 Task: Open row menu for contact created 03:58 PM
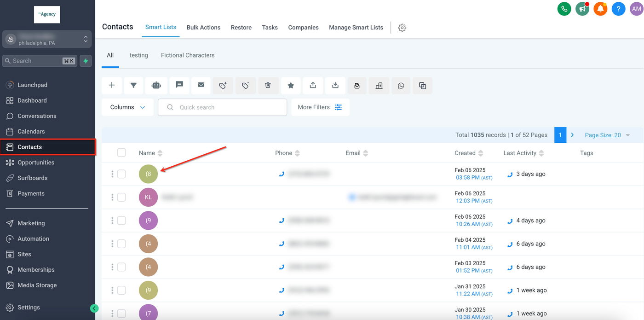click(x=112, y=174)
